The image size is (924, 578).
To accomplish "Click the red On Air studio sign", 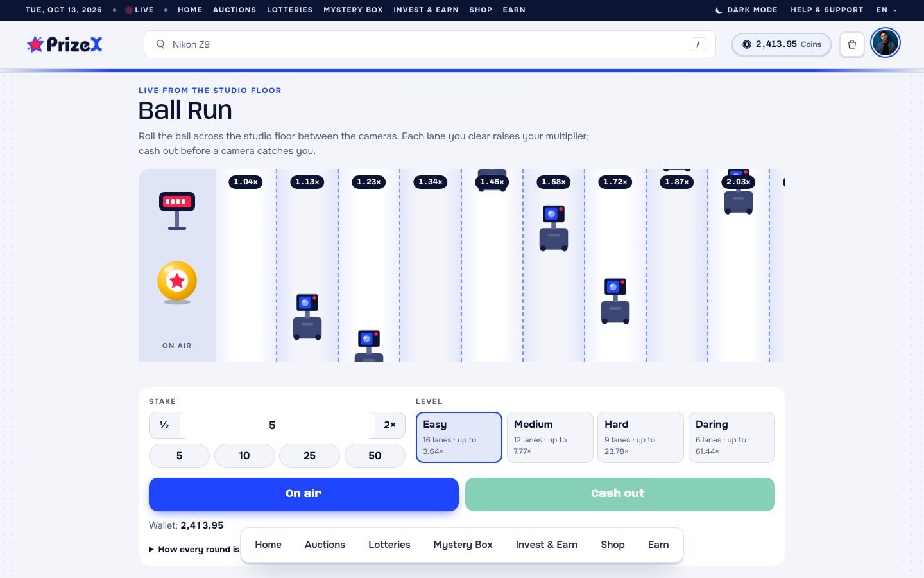I will (x=177, y=211).
